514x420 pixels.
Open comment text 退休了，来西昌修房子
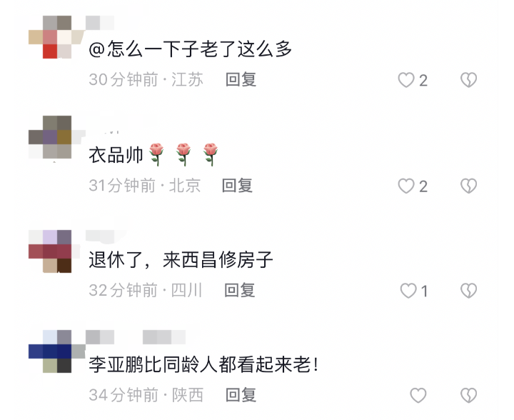click(x=181, y=260)
